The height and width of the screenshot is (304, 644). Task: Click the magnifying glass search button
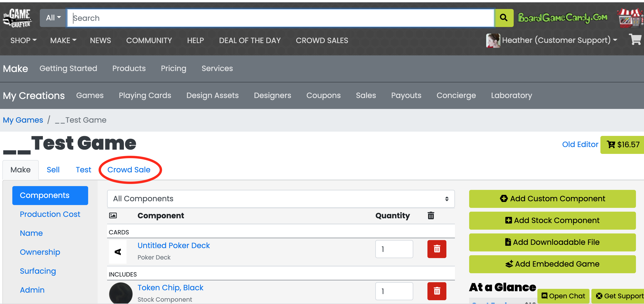504,18
